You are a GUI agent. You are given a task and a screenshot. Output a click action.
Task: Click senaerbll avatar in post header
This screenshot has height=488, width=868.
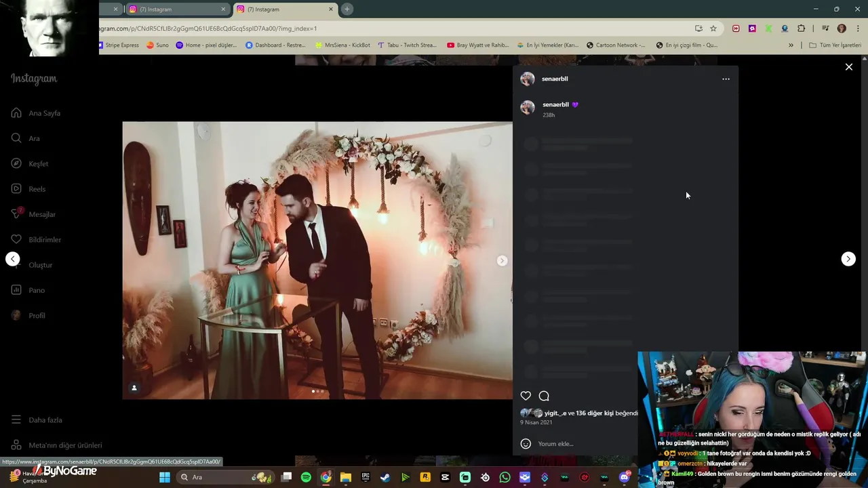pyautogui.click(x=528, y=79)
